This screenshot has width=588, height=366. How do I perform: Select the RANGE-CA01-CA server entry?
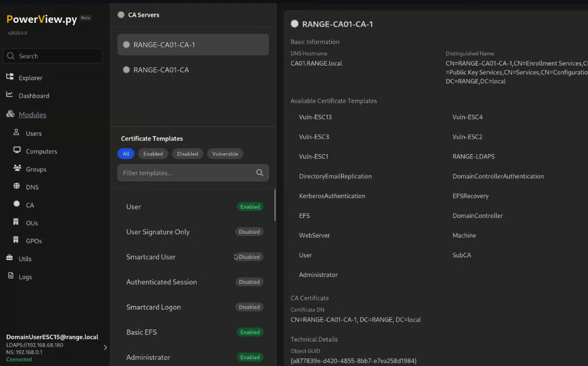point(161,70)
